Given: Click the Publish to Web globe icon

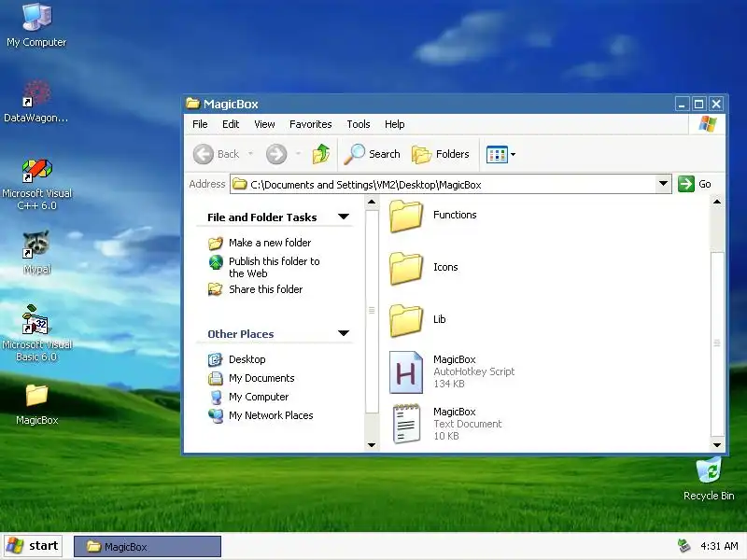Looking at the screenshot, I should click(x=216, y=262).
